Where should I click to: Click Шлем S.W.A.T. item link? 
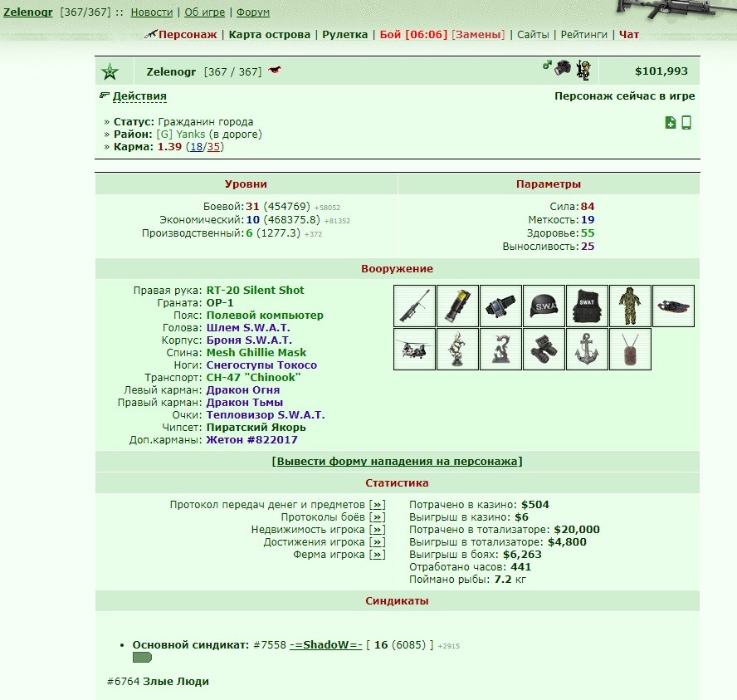point(248,328)
